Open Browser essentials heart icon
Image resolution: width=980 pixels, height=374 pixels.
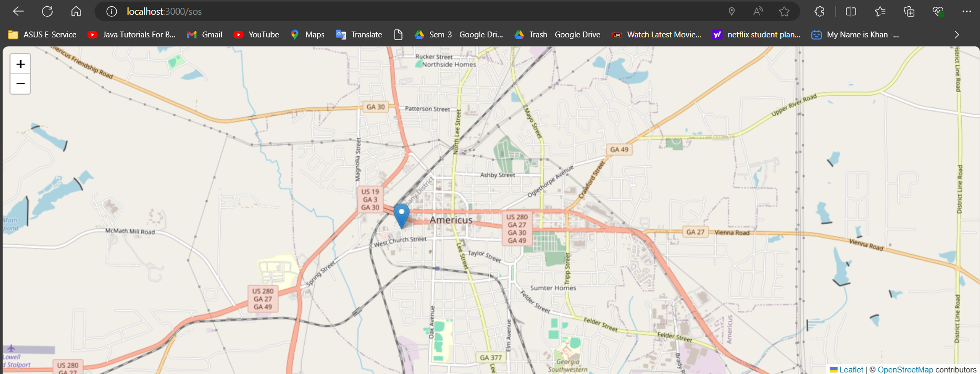(x=938, y=12)
